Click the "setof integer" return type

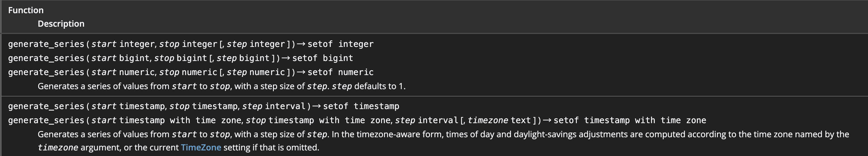coord(340,44)
